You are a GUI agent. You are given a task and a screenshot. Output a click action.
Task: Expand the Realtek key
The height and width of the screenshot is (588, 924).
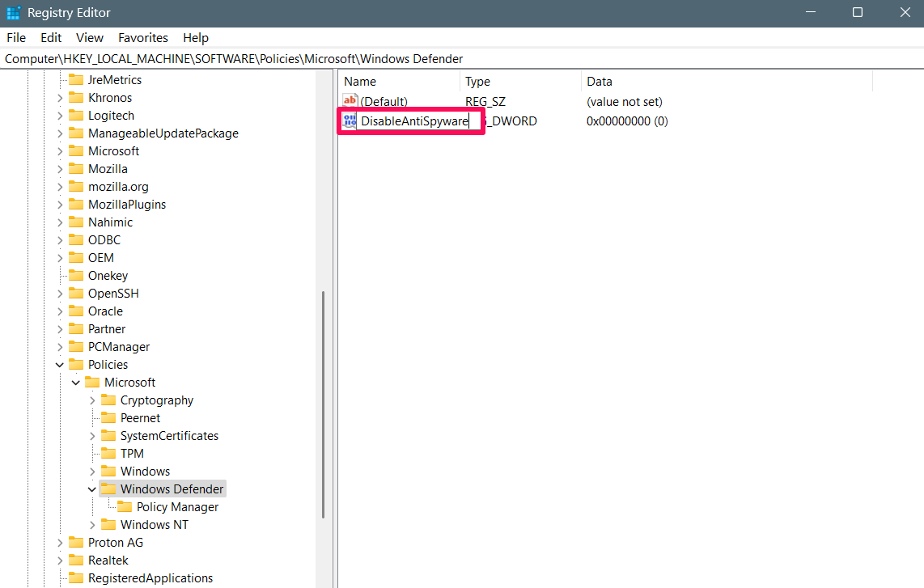pos(60,561)
